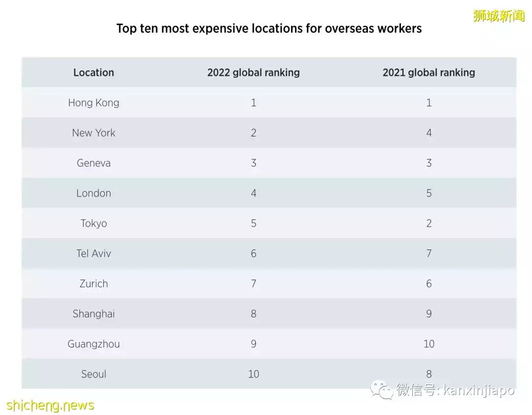Select the Zurich location cell

94,283
